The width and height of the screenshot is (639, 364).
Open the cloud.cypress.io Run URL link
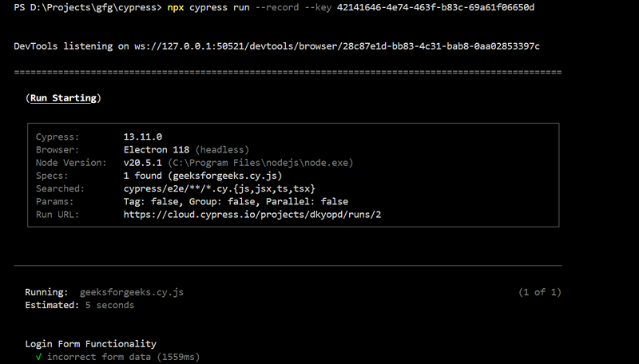click(252, 215)
